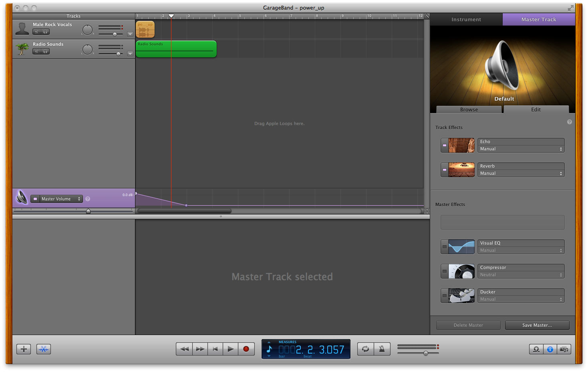
Task: Rewind playback with the double-left arrows
Action: tap(184, 349)
